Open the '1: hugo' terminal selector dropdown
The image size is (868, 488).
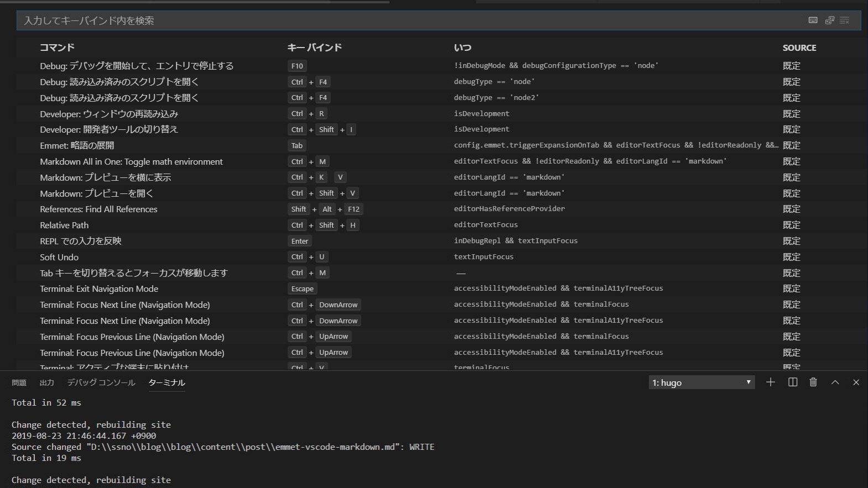click(701, 382)
